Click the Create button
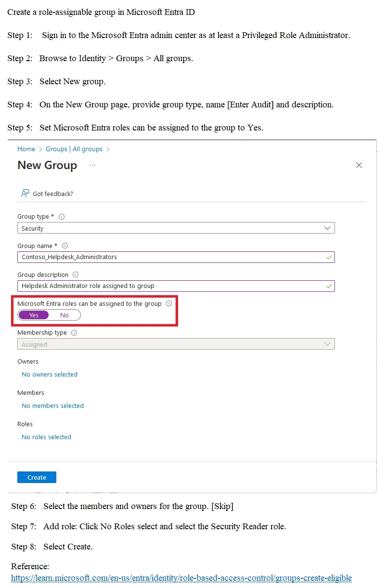The image size is (385, 588). pyautogui.click(x=37, y=477)
